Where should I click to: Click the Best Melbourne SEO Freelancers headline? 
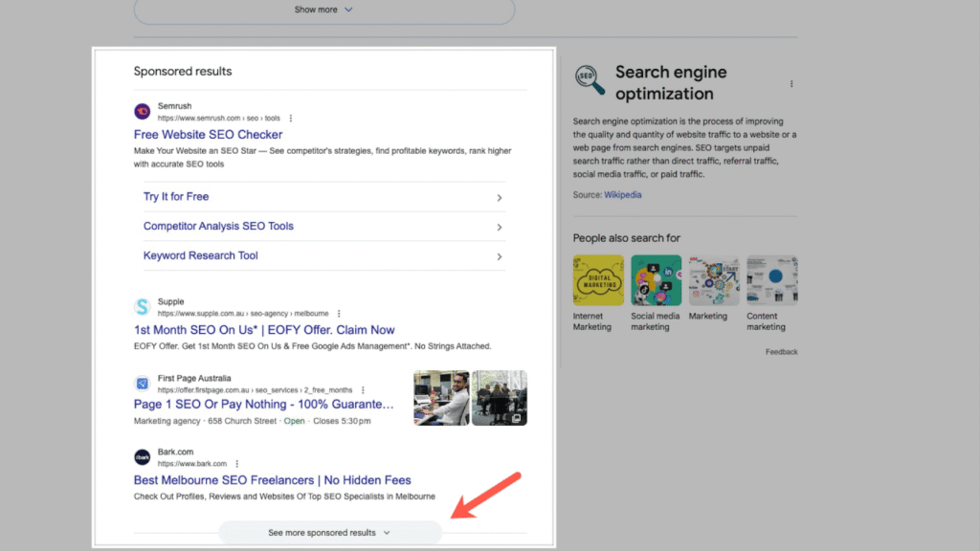point(271,479)
